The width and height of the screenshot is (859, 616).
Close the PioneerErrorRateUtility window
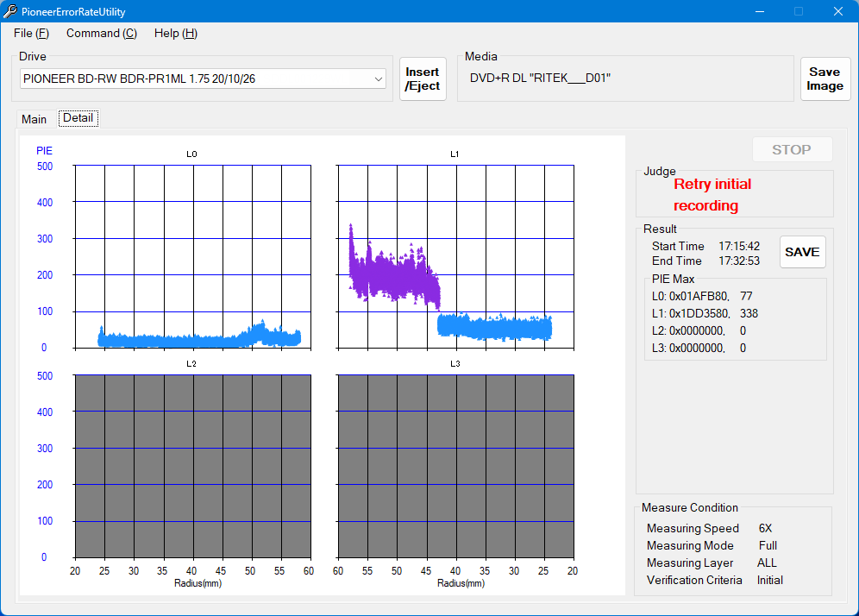[x=838, y=11]
